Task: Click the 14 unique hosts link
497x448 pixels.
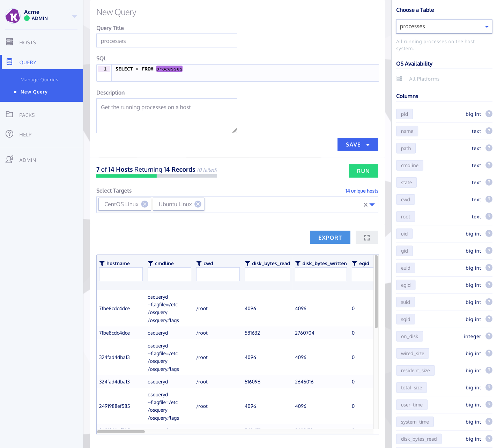Action: click(362, 191)
